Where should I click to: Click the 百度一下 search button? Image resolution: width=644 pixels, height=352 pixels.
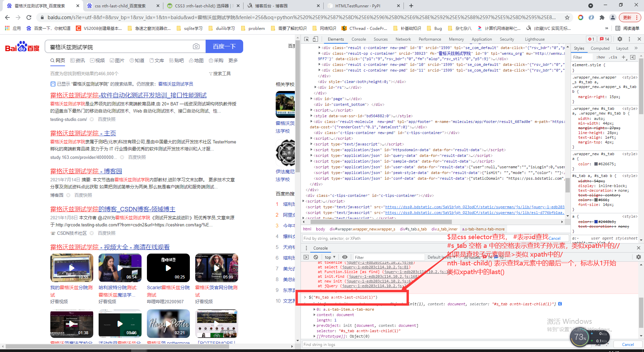[224, 46]
